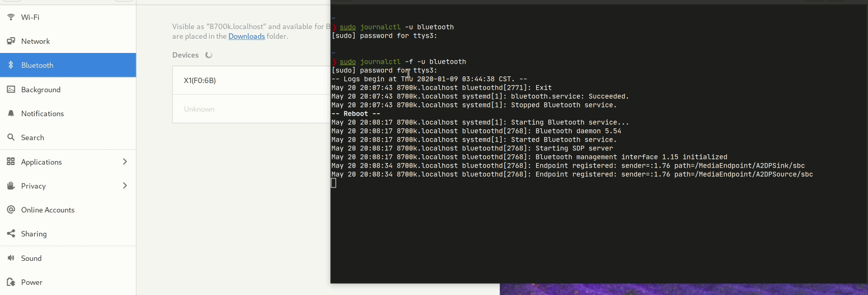Go to Notifications settings
868x295 pixels.
click(68, 113)
